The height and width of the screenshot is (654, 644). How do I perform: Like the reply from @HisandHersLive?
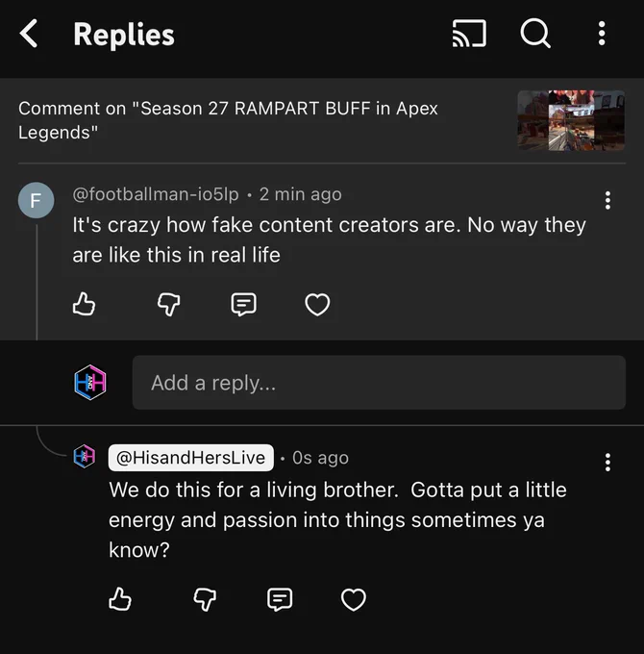120,600
